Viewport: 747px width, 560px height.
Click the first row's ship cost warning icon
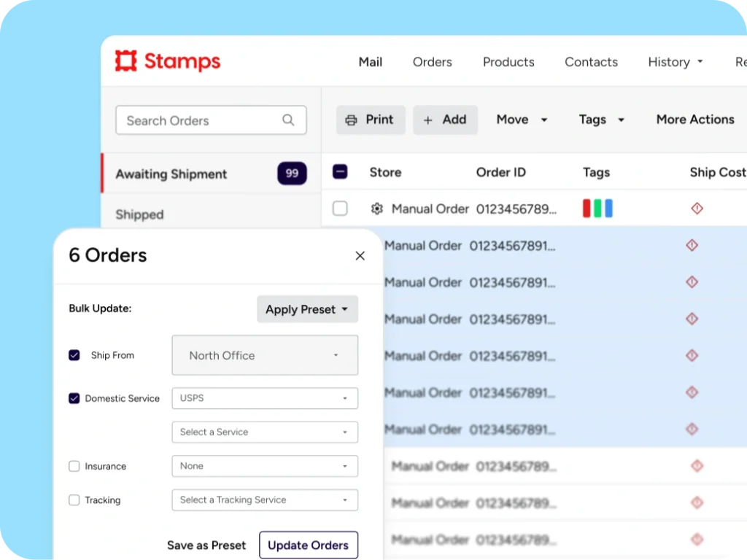coord(697,209)
